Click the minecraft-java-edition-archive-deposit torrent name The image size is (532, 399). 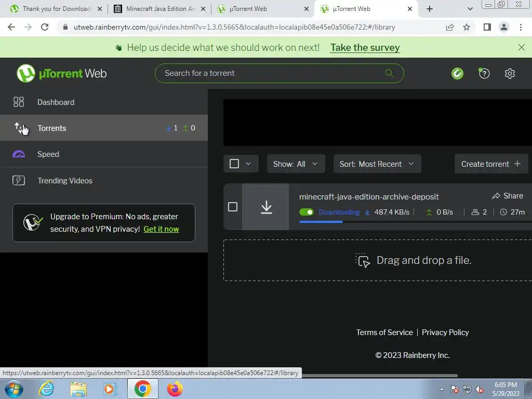point(369,197)
